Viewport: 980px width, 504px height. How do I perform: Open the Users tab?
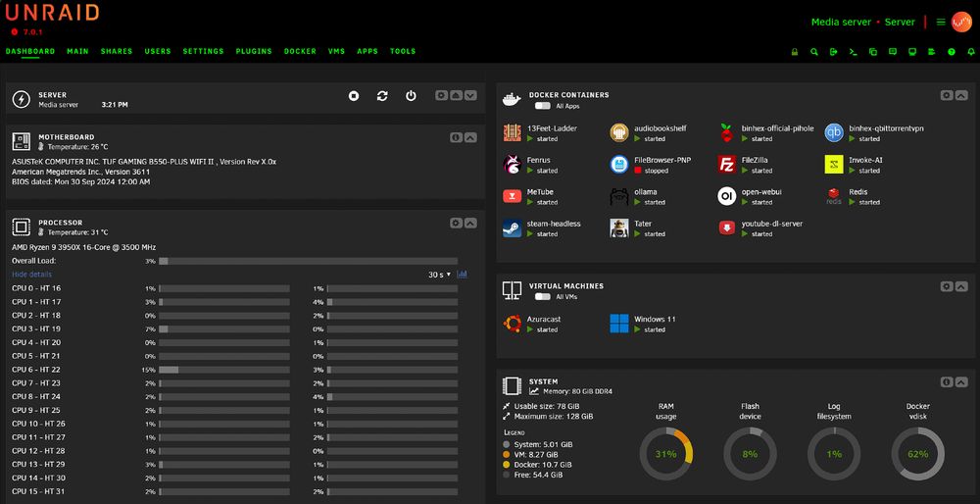coord(158,51)
